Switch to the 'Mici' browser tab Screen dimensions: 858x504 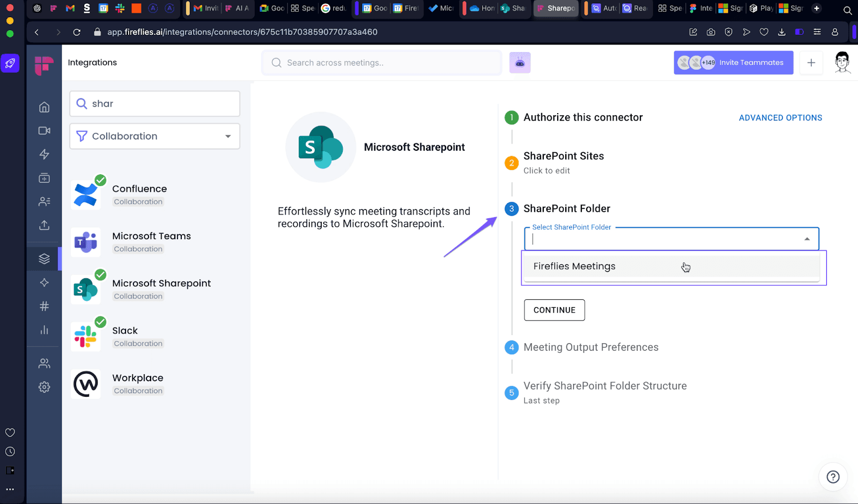pyautogui.click(x=441, y=9)
